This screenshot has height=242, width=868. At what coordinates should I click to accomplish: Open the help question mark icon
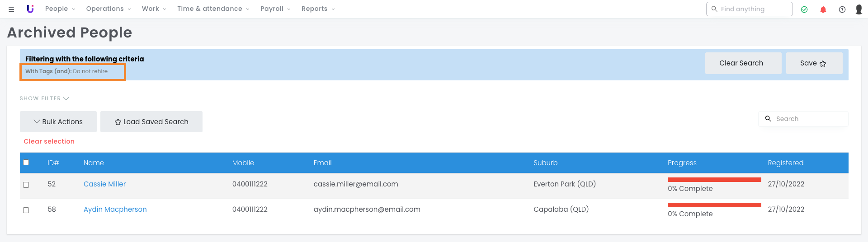point(842,9)
